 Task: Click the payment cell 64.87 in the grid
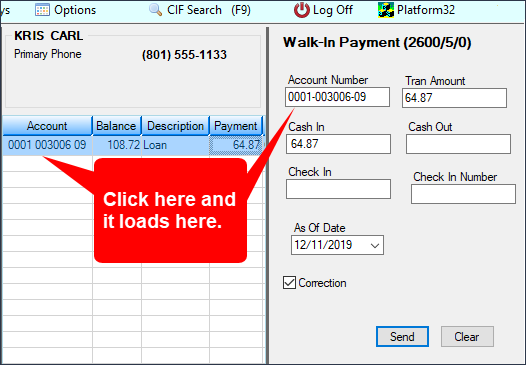[x=236, y=145]
